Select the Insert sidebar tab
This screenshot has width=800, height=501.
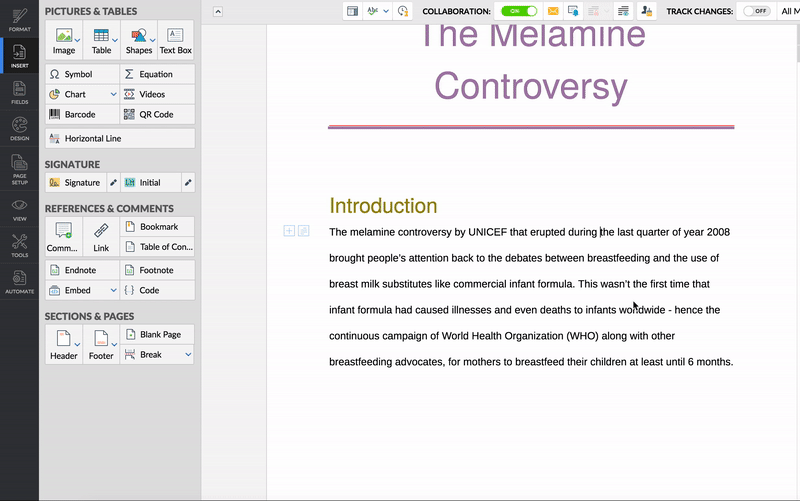[19, 56]
